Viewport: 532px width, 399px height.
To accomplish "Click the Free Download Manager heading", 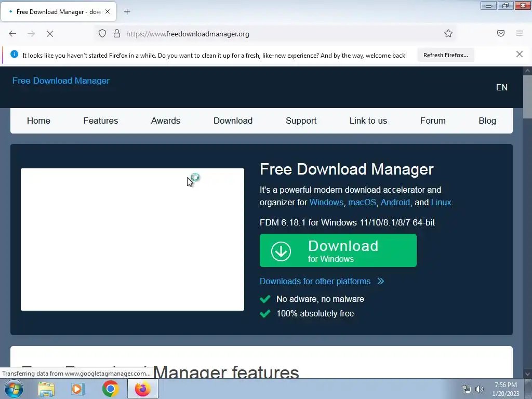I will coord(347,169).
